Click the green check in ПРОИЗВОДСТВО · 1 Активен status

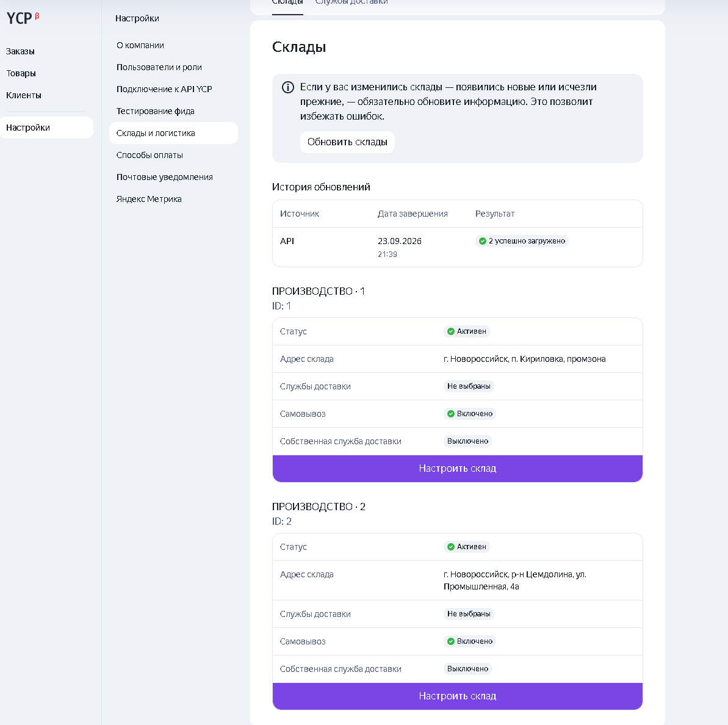point(450,331)
